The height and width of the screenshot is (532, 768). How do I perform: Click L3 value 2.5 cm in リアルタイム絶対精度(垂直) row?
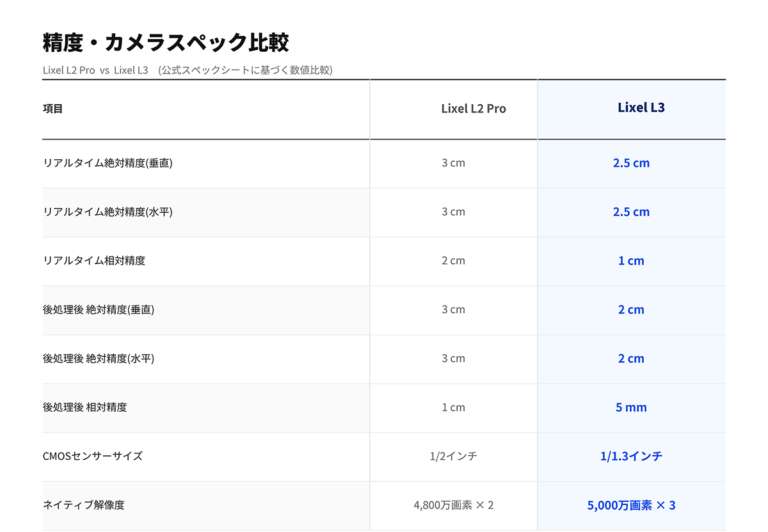tap(631, 163)
